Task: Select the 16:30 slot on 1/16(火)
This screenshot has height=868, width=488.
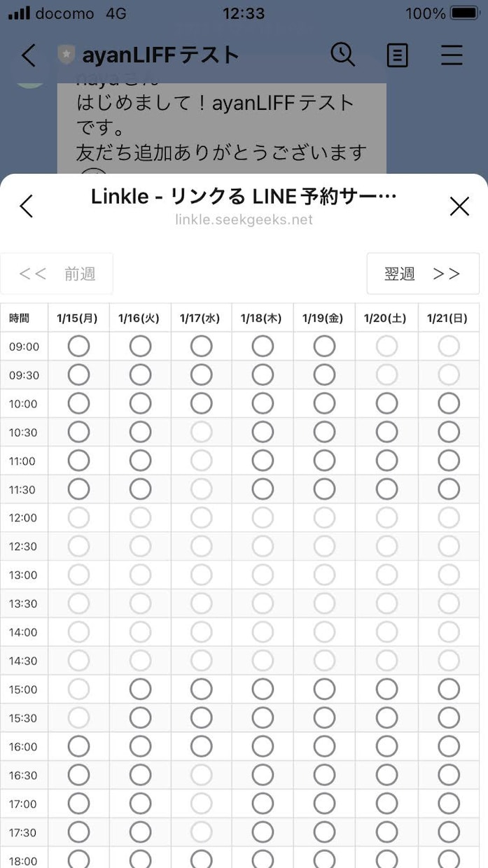Action: pyautogui.click(x=140, y=775)
